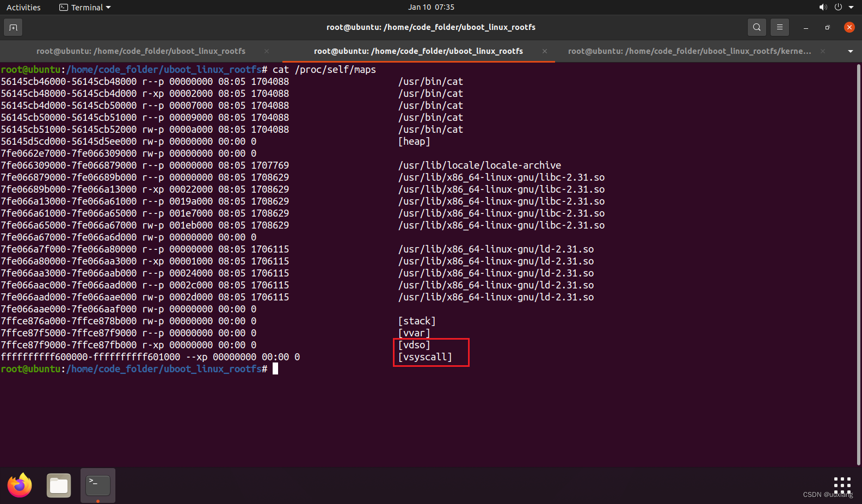
Task: Click the [vdso] mapping entry
Action: click(414, 345)
